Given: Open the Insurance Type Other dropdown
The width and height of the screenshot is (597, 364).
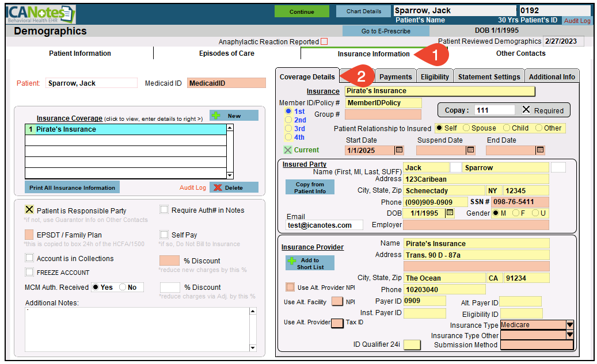Looking at the screenshot, I should tap(570, 335).
